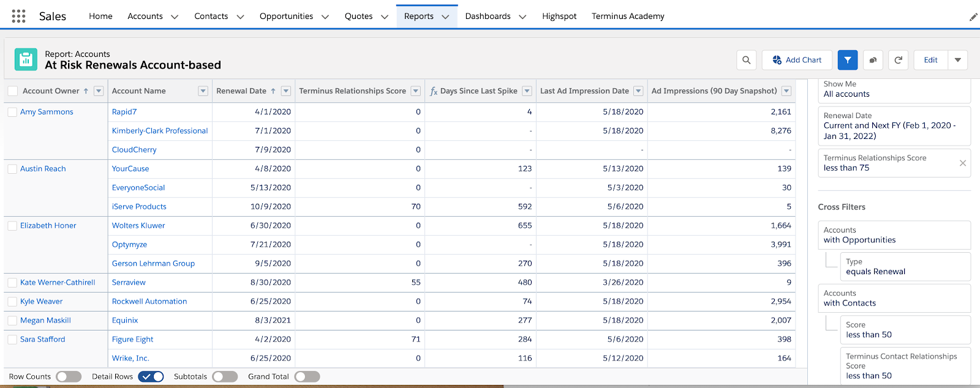The image size is (980, 388).
Task: Open the Highspot tab
Action: click(559, 17)
